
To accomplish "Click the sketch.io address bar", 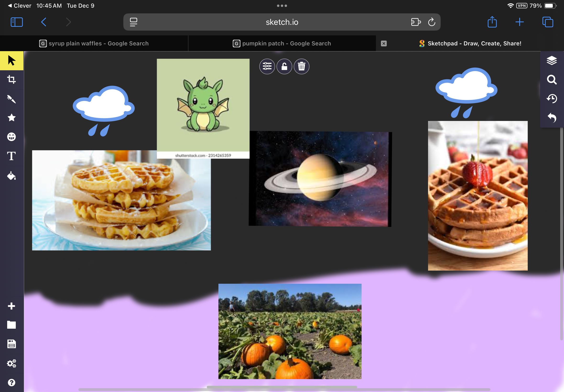I will coord(282,22).
